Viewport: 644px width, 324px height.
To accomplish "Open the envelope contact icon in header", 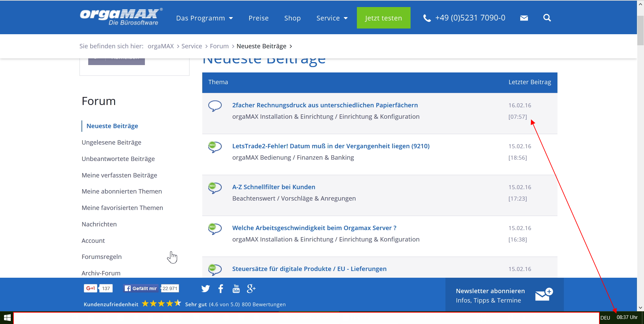I will (x=524, y=18).
